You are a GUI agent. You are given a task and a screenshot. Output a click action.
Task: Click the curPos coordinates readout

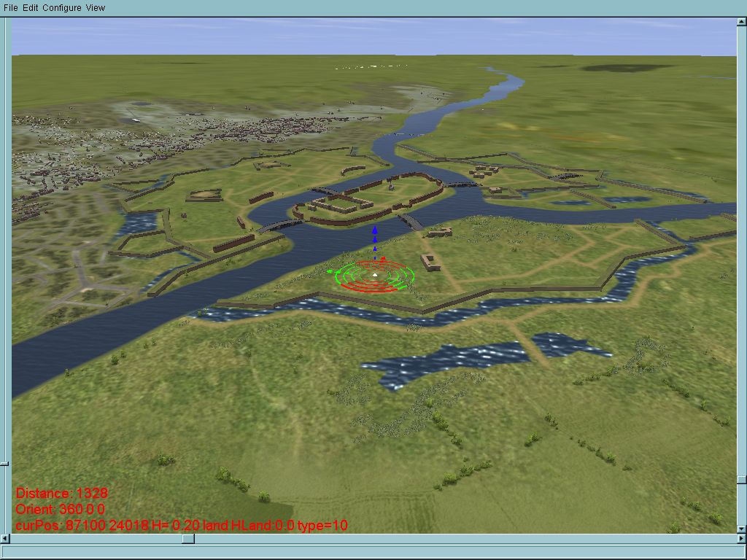[182, 525]
